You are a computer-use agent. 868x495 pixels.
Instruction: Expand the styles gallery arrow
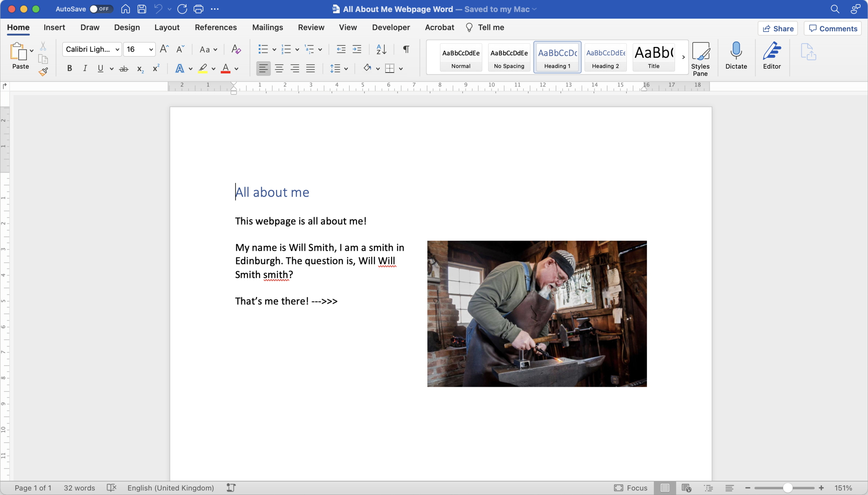click(683, 57)
